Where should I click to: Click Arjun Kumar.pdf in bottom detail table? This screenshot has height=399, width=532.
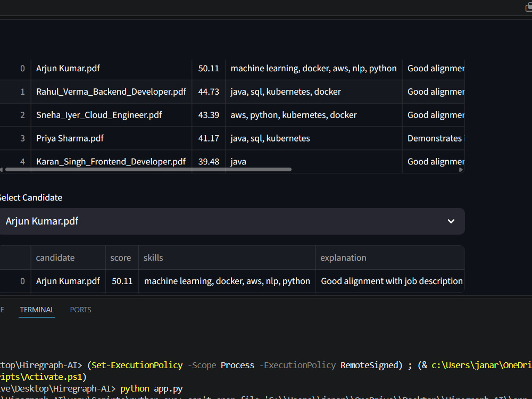click(x=68, y=281)
